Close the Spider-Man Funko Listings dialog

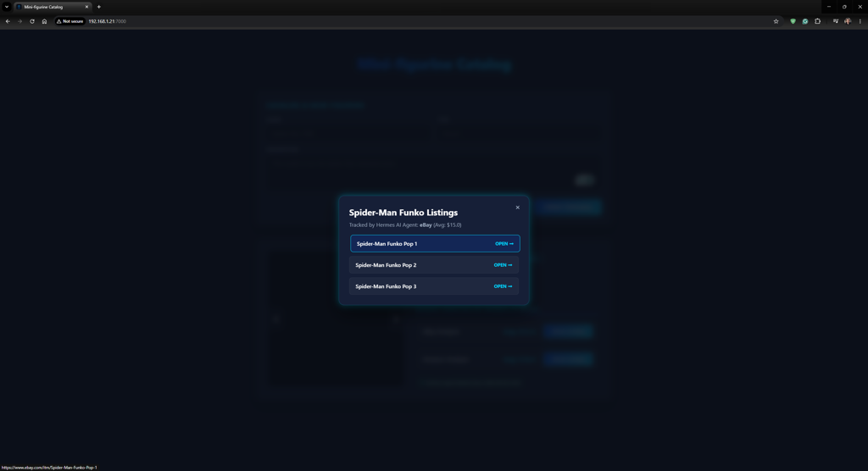(x=518, y=208)
